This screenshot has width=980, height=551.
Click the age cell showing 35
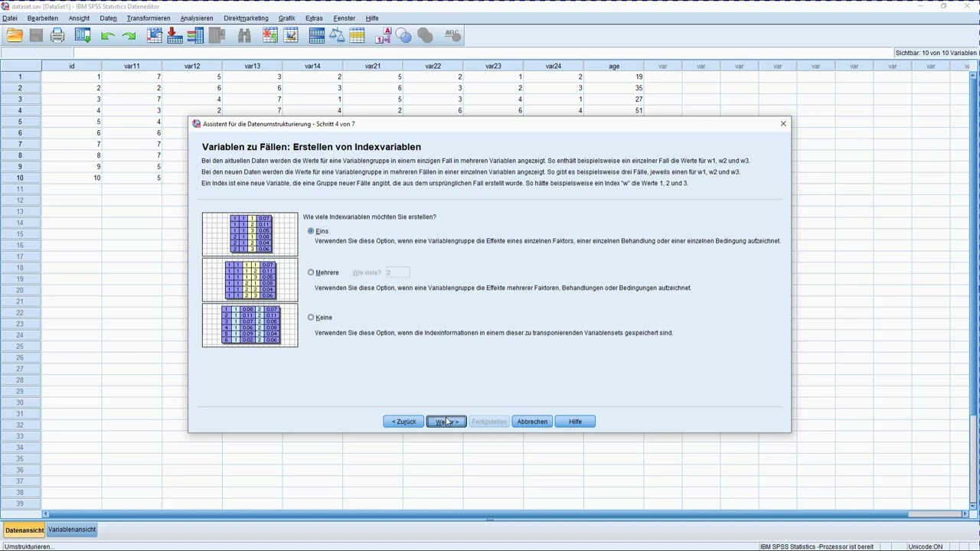614,88
